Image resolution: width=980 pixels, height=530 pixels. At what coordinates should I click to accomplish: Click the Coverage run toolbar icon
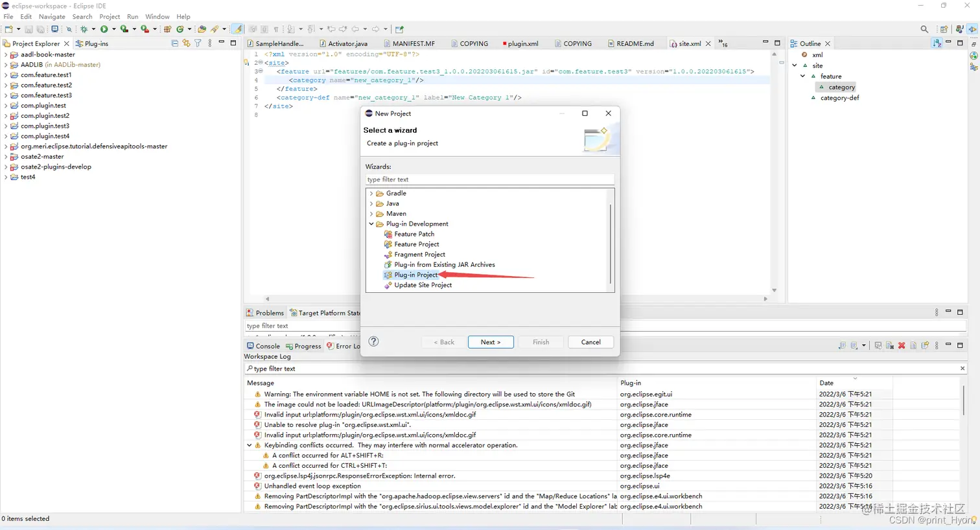[124, 29]
